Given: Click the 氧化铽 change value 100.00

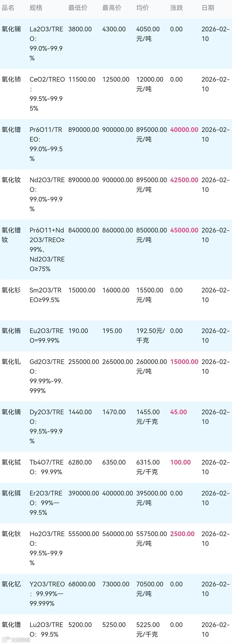Looking at the screenshot, I should coord(180,462).
